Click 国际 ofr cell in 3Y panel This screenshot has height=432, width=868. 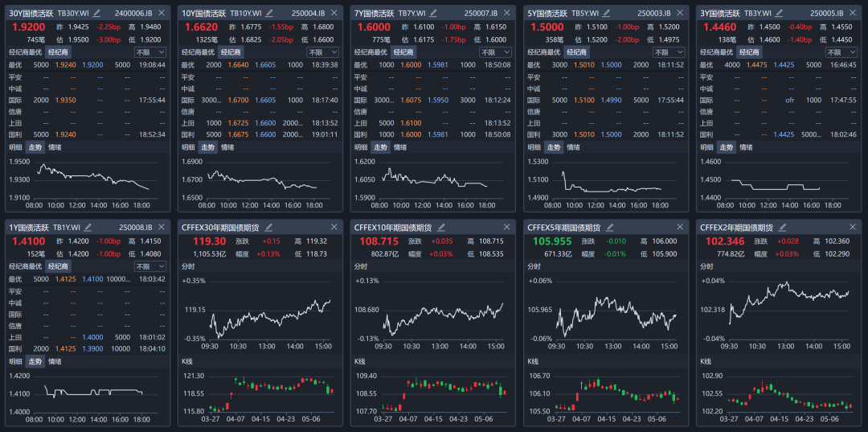(x=789, y=101)
